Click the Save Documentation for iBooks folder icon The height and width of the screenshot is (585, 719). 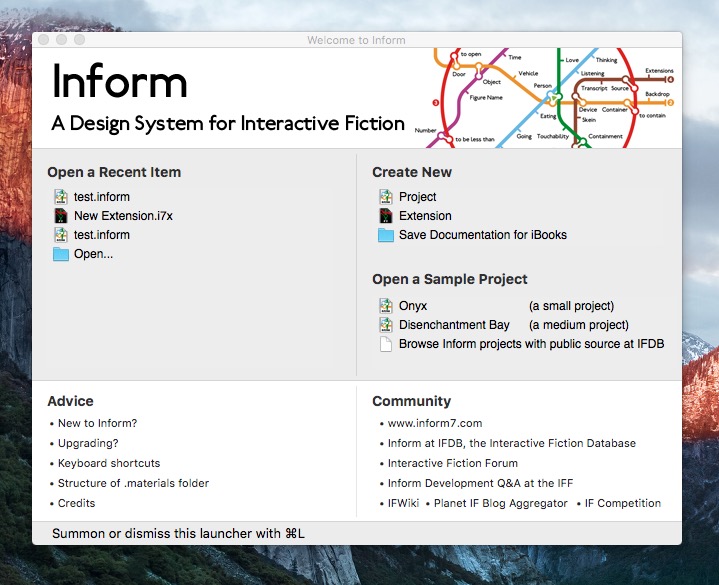point(386,235)
